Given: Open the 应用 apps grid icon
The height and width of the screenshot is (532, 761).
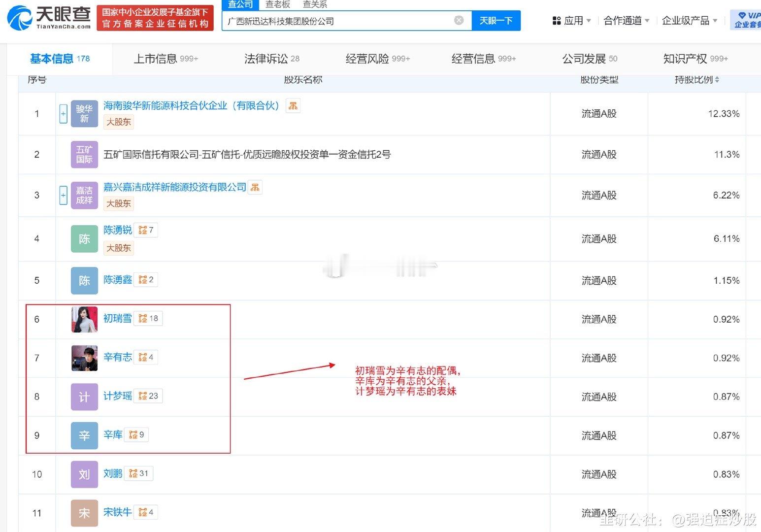Looking at the screenshot, I should click(x=557, y=21).
